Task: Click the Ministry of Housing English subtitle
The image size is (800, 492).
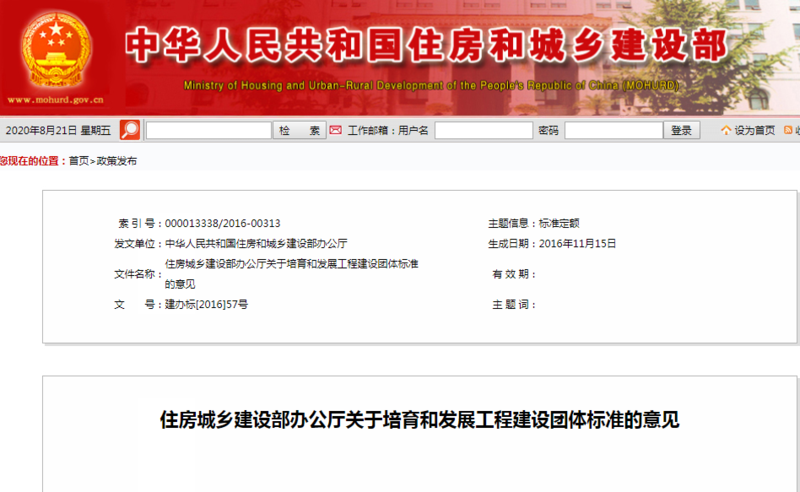Action: tap(431, 85)
